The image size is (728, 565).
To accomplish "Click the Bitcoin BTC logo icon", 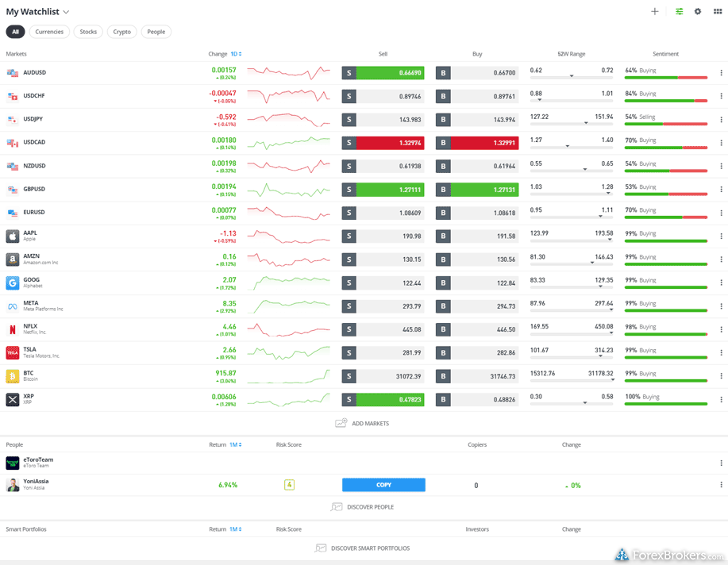I will [13, 376].
